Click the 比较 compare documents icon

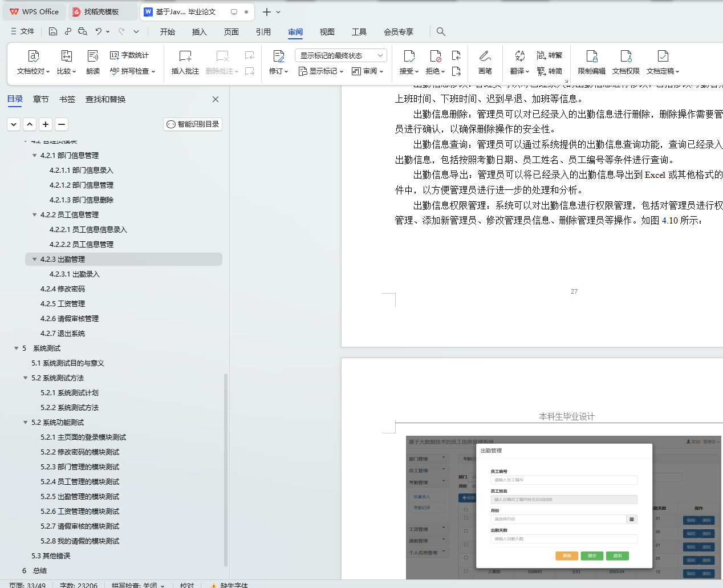pyautogui.click(x=66, y=56)
